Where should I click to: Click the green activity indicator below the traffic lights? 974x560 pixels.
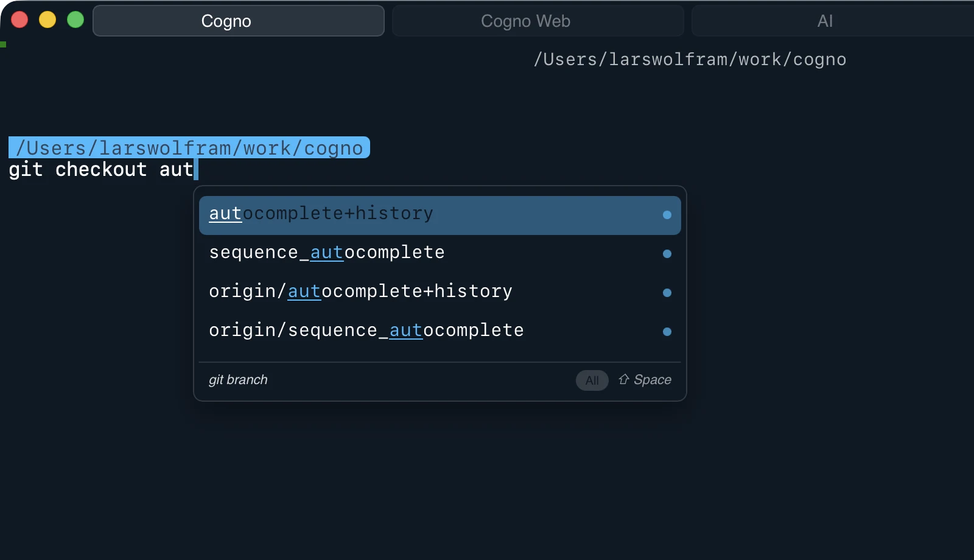pyautogui.click(x=3, y=44)
